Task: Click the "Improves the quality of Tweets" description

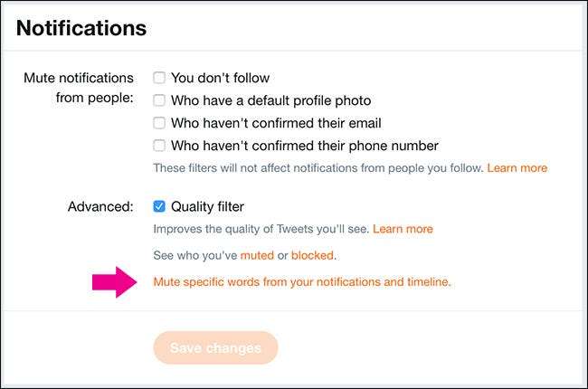Action: 261,229
